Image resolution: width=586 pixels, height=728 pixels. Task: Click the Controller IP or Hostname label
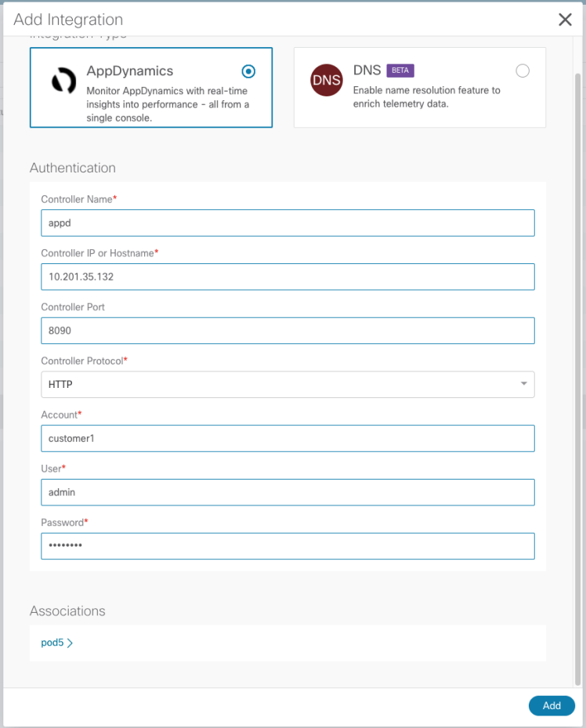(99, 253)
